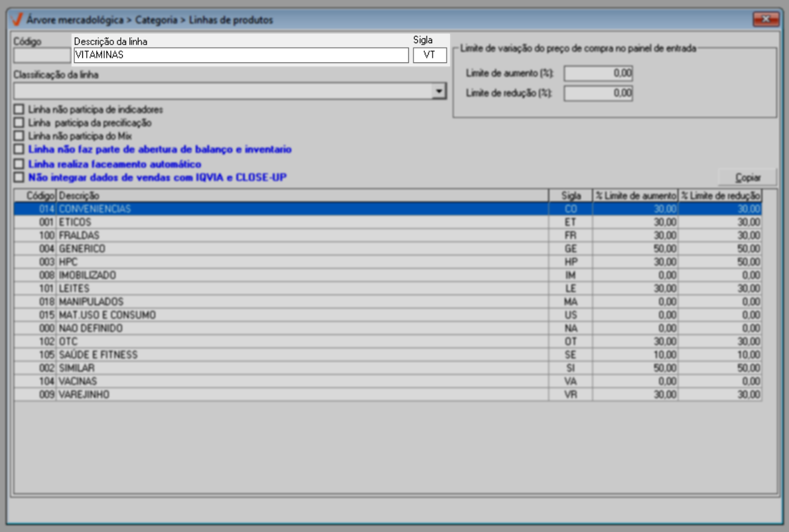The image size is (789, 532).
Task: Select the SAÚDE E FITNESS row
Action: pos(388,354)
